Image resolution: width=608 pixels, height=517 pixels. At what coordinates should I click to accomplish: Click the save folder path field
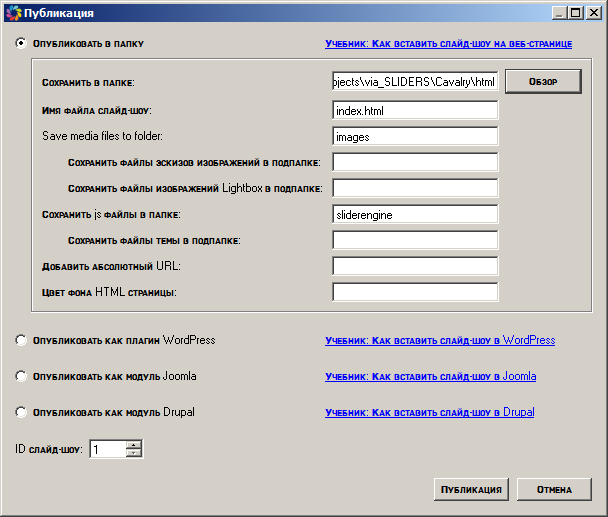(415, 82)
